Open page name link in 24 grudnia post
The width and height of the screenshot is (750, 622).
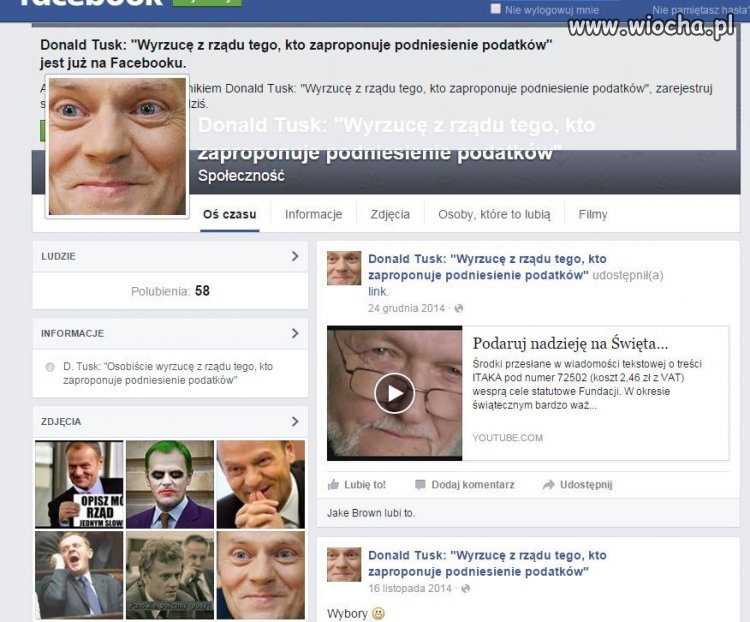487,267
